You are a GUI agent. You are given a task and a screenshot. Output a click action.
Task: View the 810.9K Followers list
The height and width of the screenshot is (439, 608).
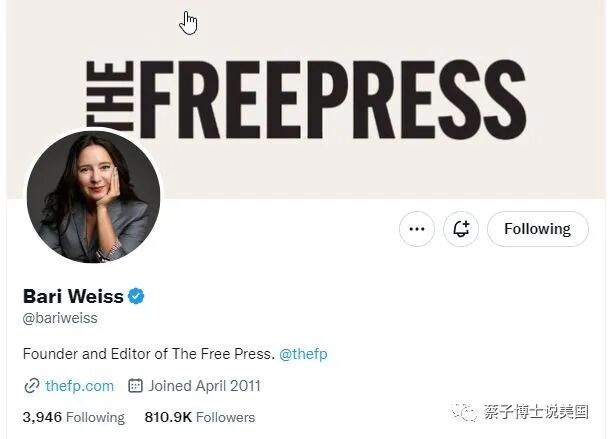200,417
